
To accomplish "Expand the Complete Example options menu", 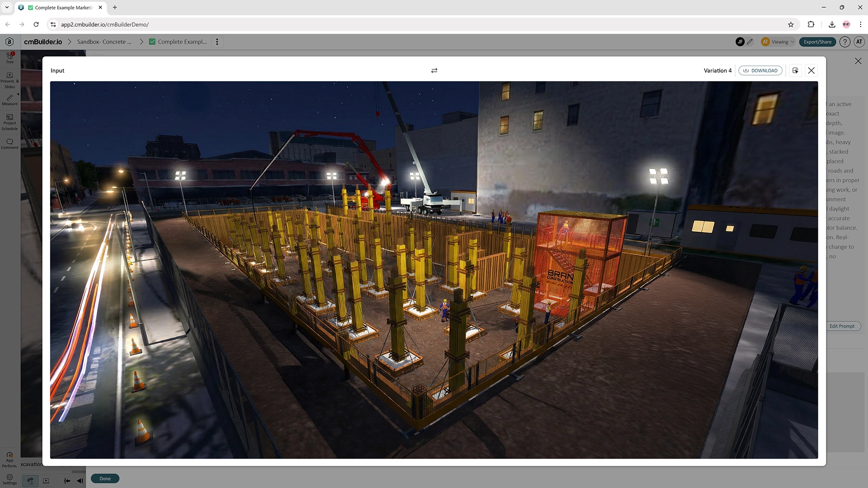I will coord(217,42).
